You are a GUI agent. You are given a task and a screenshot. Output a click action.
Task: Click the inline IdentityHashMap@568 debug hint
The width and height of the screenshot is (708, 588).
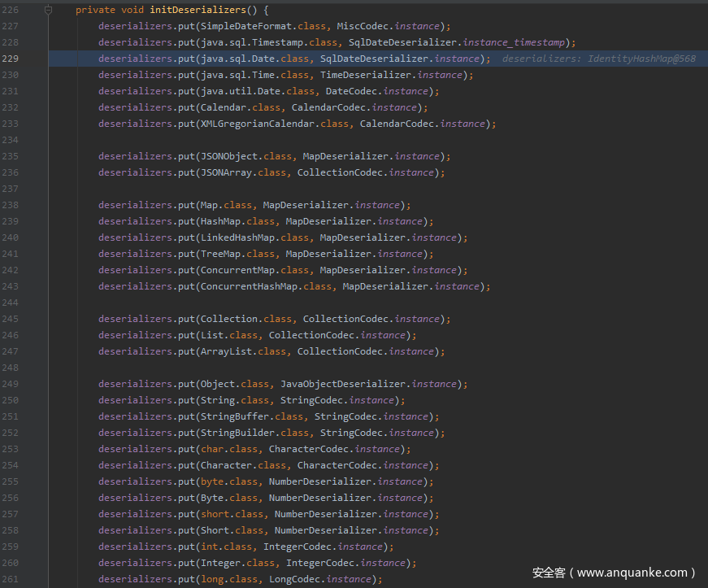point(598,59)
